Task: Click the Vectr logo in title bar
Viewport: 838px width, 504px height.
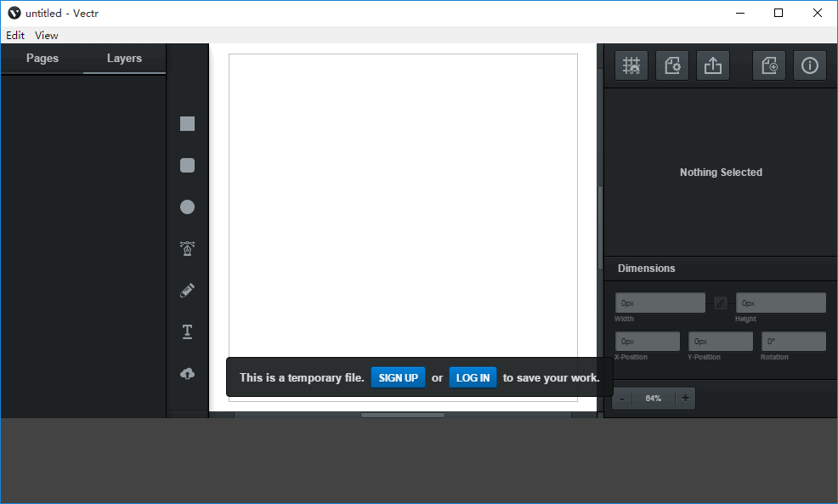Action: pos(14,13)
